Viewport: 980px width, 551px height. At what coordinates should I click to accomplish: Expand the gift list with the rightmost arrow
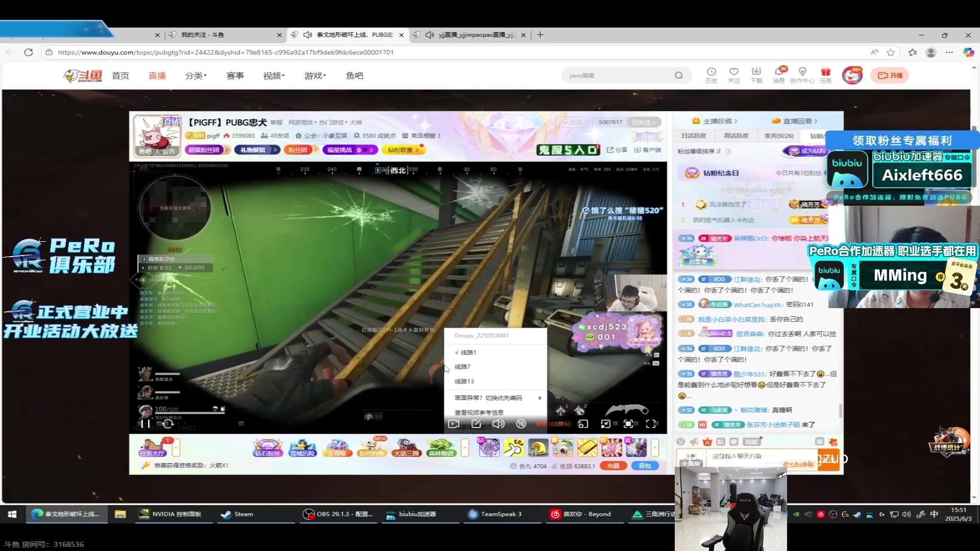coord(655,448)
